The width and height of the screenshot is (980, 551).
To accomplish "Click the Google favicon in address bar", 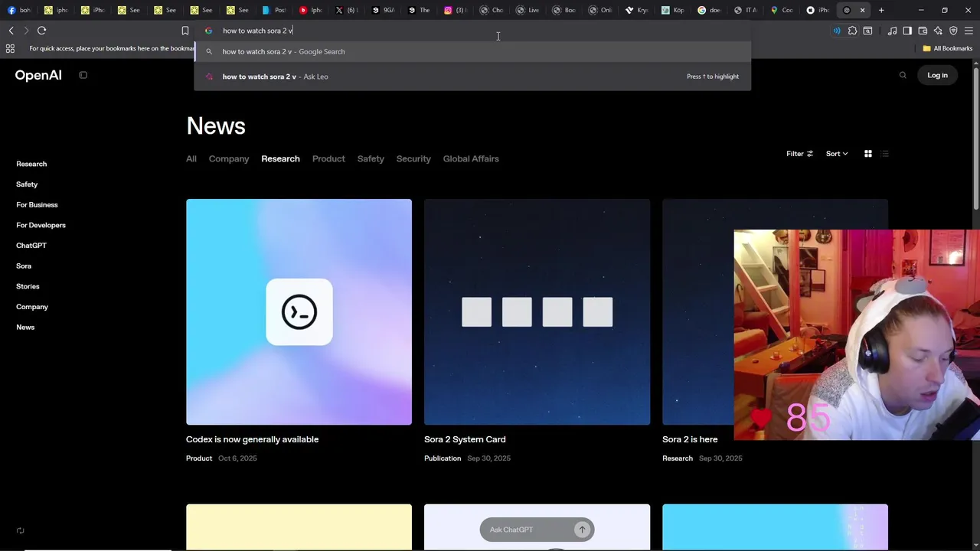I will tap(208, 31).
